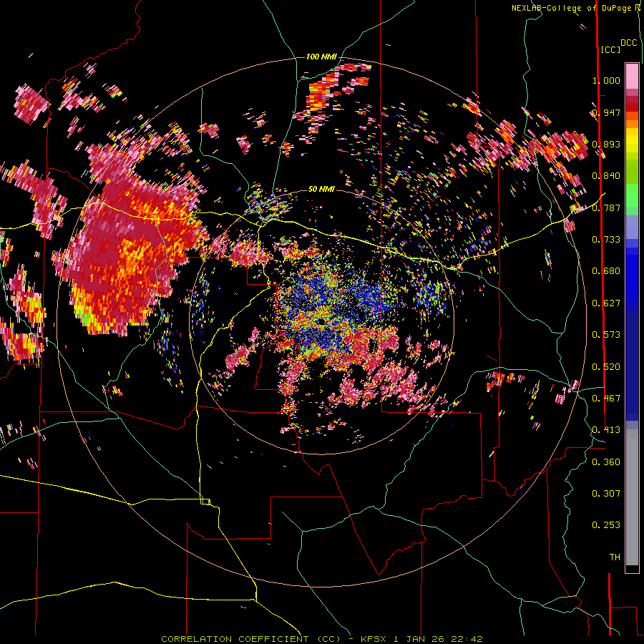This screenshot has height=644, width=644.
Task: Select the 1.000 legend value
Action: 606,80
